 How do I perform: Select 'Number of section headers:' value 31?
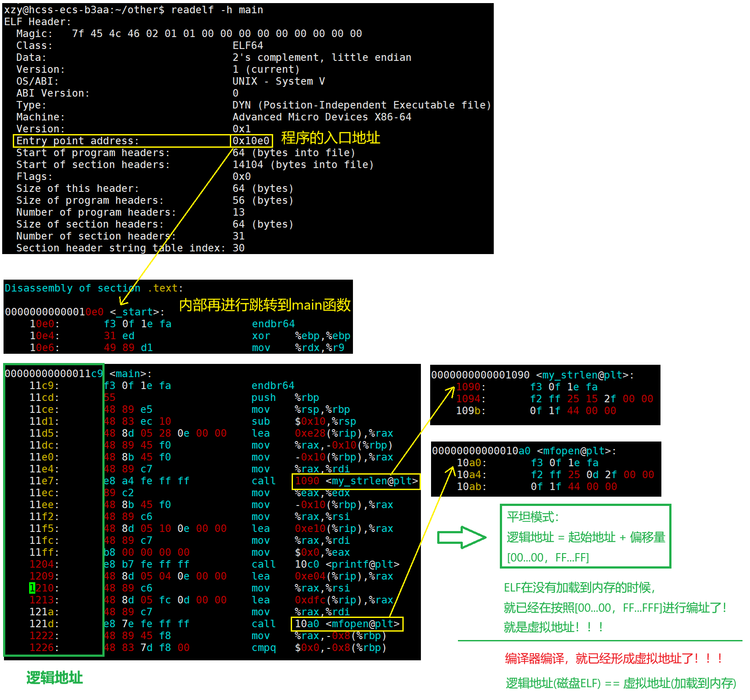coord(239,236)
